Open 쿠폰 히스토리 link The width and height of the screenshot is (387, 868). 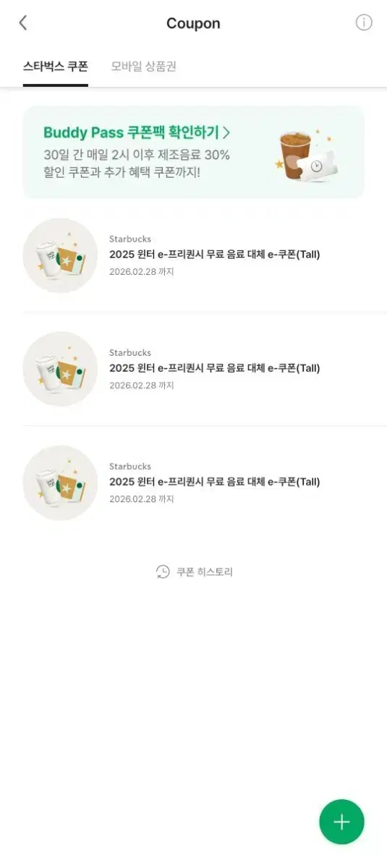[205, 571]
